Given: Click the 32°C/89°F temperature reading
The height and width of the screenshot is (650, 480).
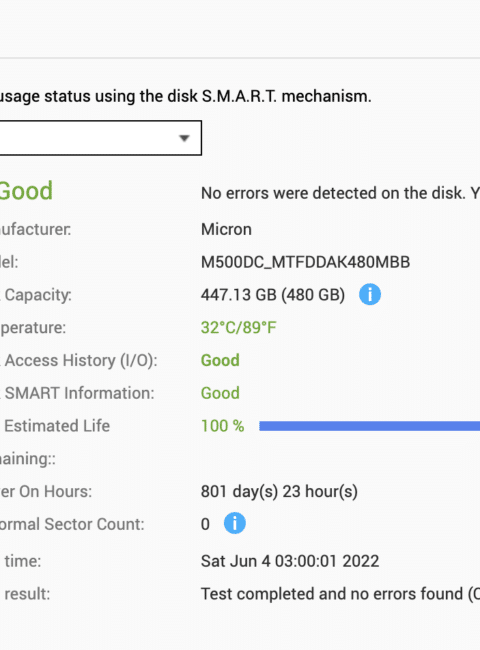Looking at the screenshot, I should (239, 327).
